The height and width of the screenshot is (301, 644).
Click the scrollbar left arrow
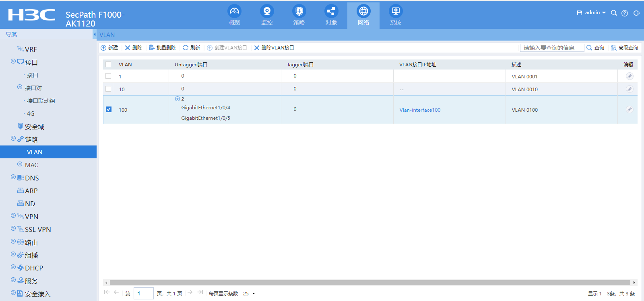[106, 283]
